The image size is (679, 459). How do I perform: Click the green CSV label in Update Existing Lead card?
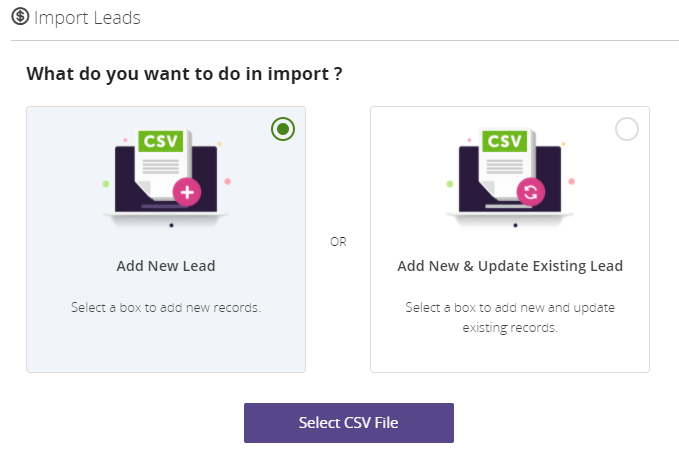tap(504, 141)
